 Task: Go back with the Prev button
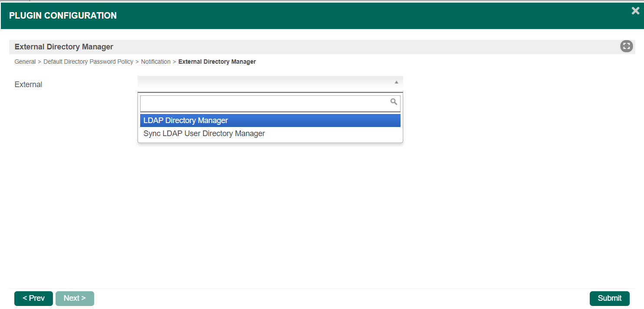click(33, 298)
